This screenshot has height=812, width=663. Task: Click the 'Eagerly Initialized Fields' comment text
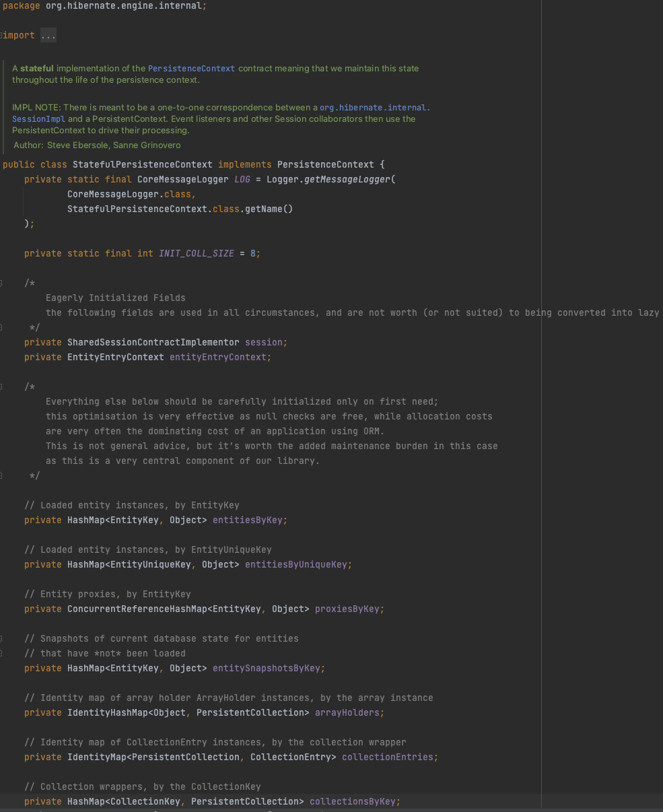[116, 298]
